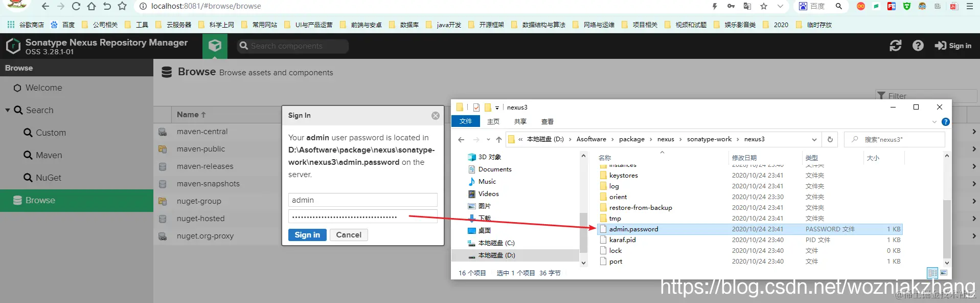Screen dimensions: 980x303
Task: Expand the Explorer ribbon chevron
Action: [x=935, y=122]
